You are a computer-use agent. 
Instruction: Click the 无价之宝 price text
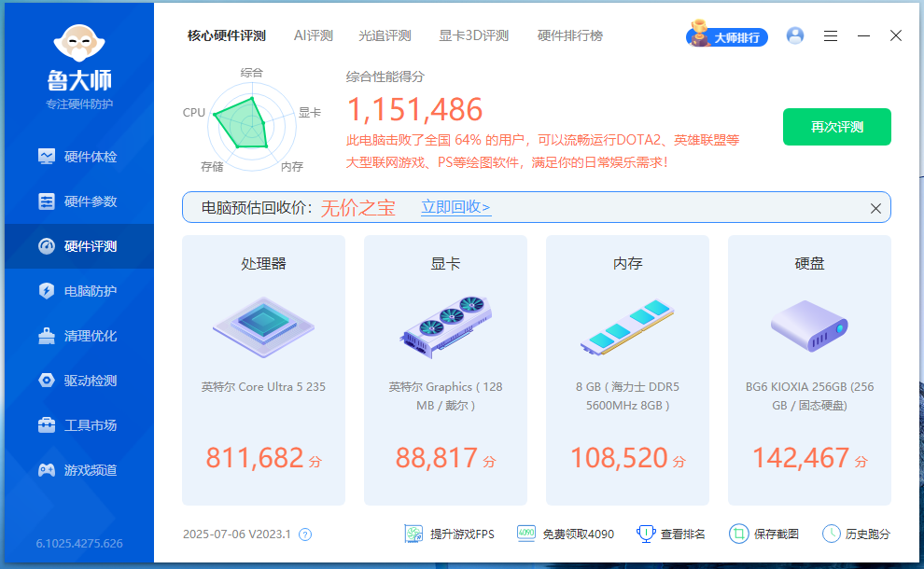(x=357, y=208)
